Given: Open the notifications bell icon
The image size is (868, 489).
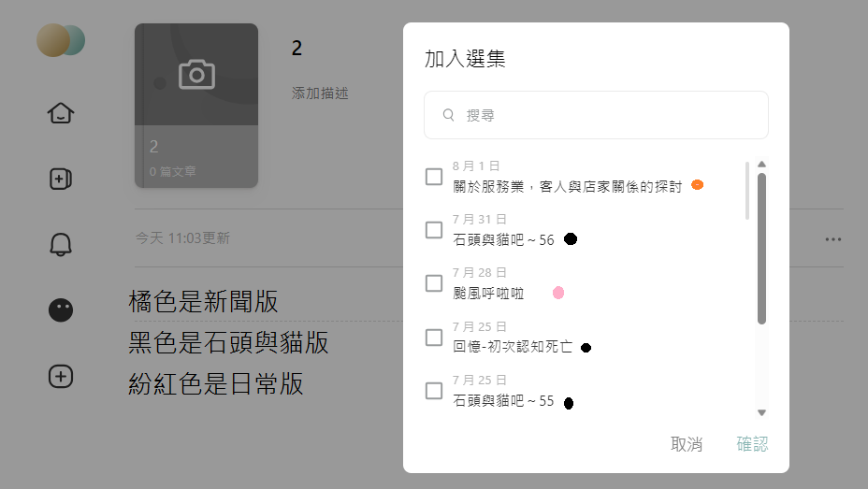Looking at the screenshot, I should pyautogui.click(x=61, y=244).
